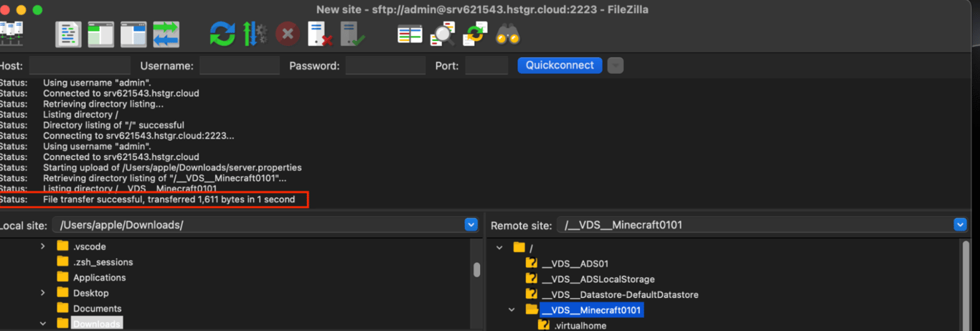Collapse the __VDS__Minecraft0101 remote folder
Viewport: 980px width, 331px height.
point(512,310)
